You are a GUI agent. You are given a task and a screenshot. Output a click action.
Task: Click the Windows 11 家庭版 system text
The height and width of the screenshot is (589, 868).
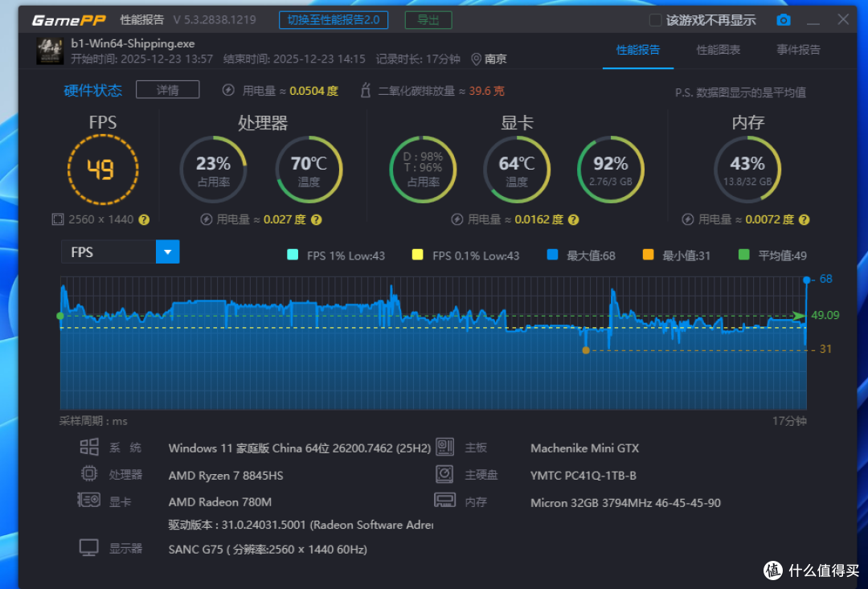click(300, 448)
